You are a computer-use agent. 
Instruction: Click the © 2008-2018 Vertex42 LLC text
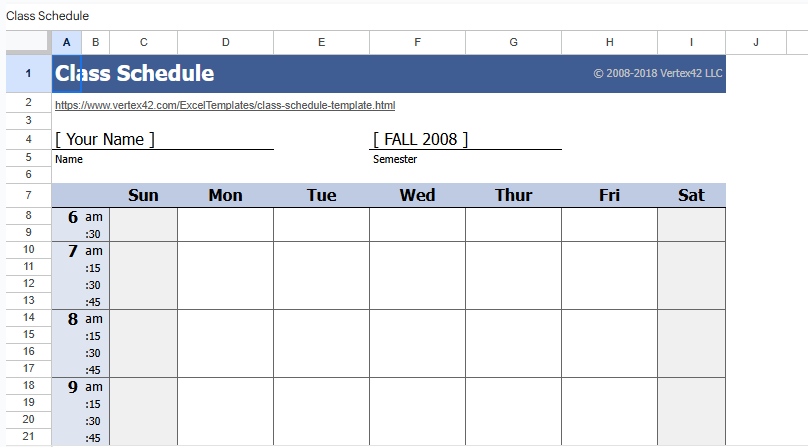pyautogui.click(x=657, y=74)
